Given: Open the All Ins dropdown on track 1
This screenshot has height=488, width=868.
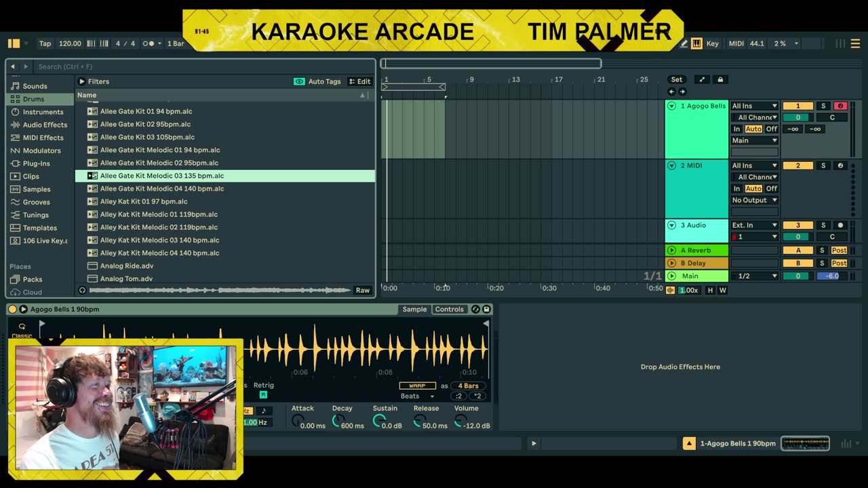Looking at the screenshot, I should tap(754, 106).
